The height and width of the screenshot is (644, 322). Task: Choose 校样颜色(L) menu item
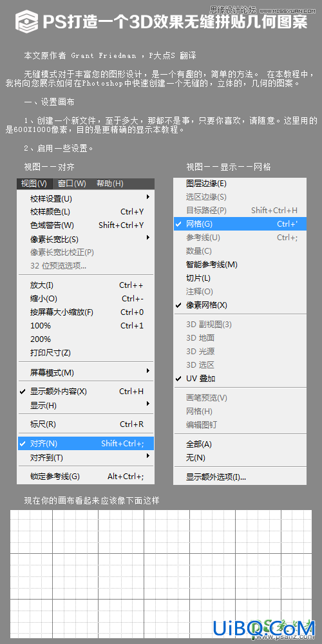pyautogui.click(x=86, y=212)
